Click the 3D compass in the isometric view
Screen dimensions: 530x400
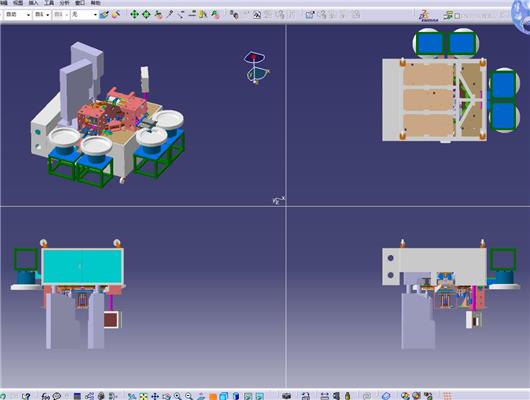[x=257, y=67]
